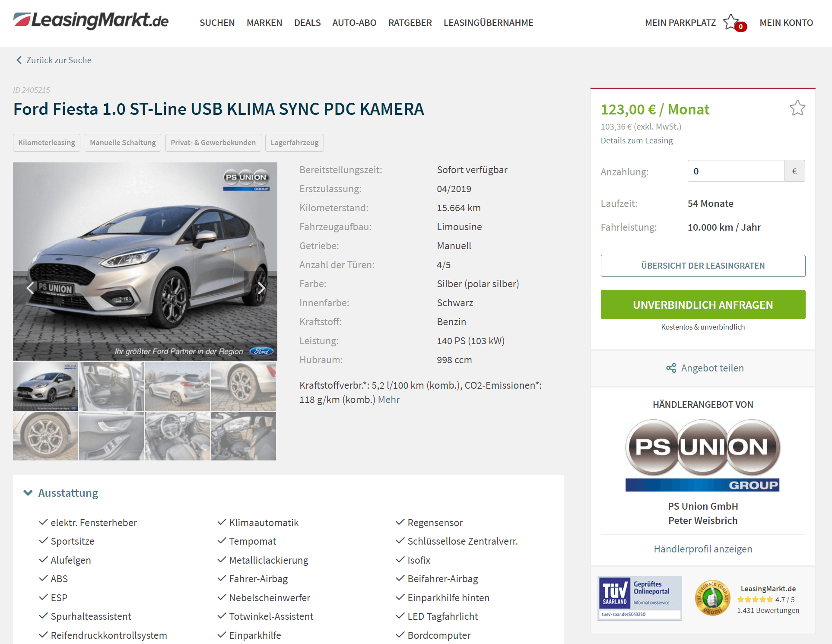Click Leistung value 140 PS (103 kW)
The height and width of the screenshot is (644, 832).
tap(470, 341)
